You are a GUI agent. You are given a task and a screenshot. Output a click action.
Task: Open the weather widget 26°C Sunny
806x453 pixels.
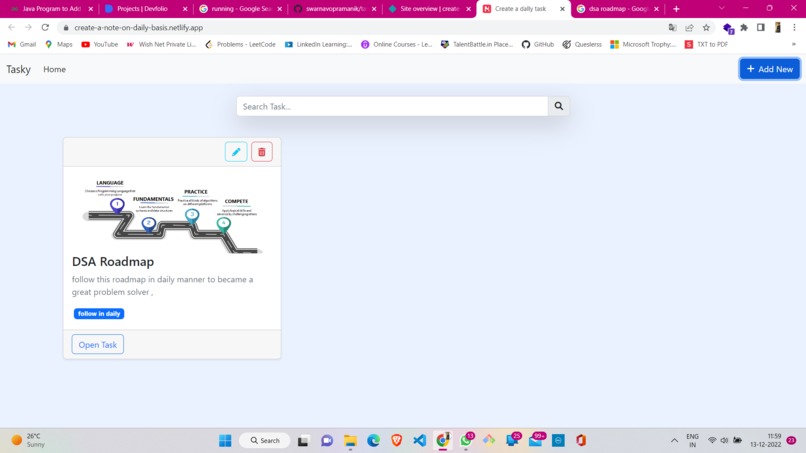click(28, 441)
